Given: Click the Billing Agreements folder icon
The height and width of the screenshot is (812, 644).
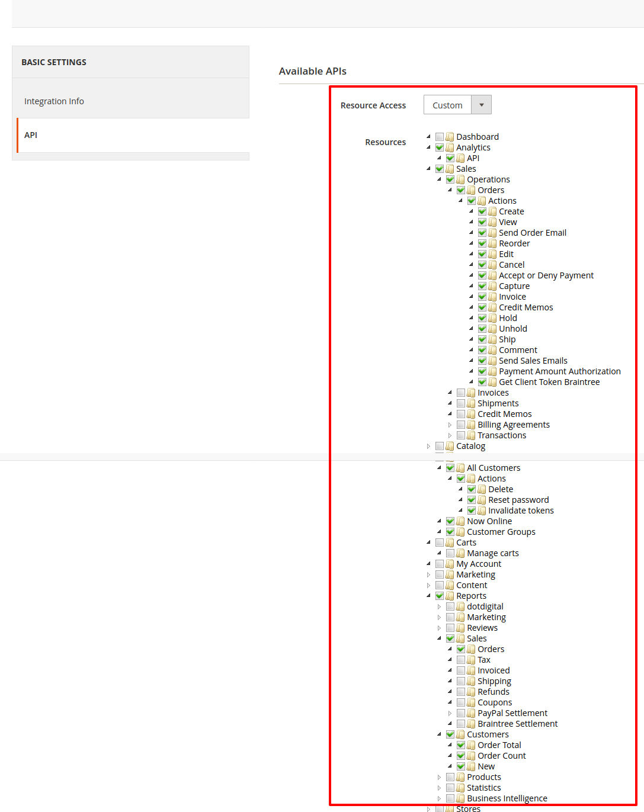Looking at the screenshot, I should tap(471, 425).
